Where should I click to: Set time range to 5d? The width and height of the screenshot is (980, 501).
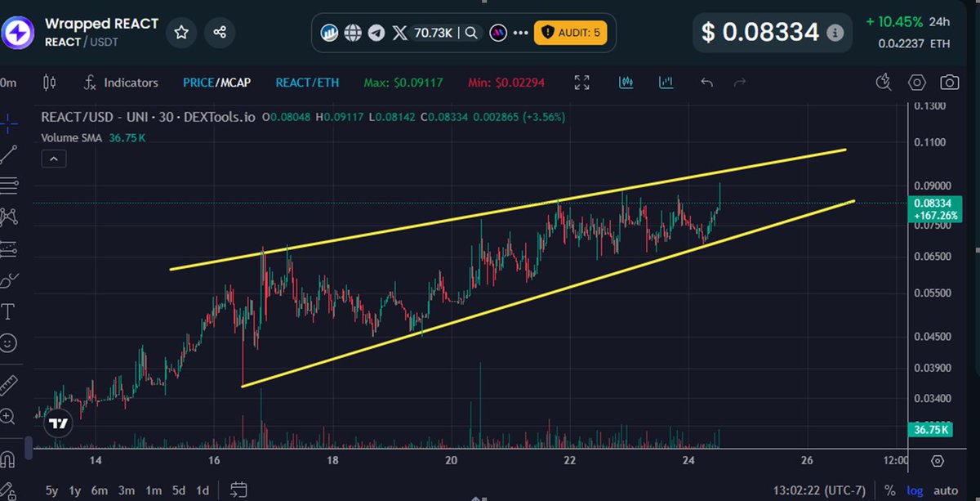178,490
